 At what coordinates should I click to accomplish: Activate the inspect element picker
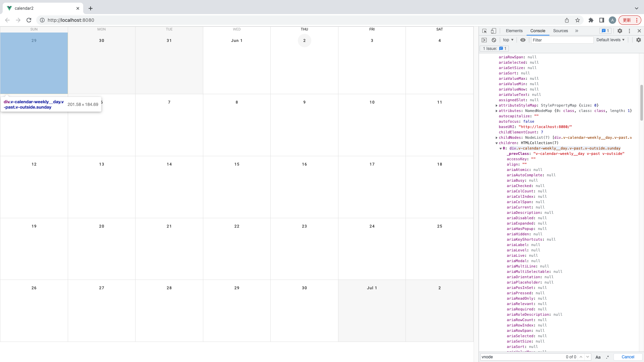484,31
